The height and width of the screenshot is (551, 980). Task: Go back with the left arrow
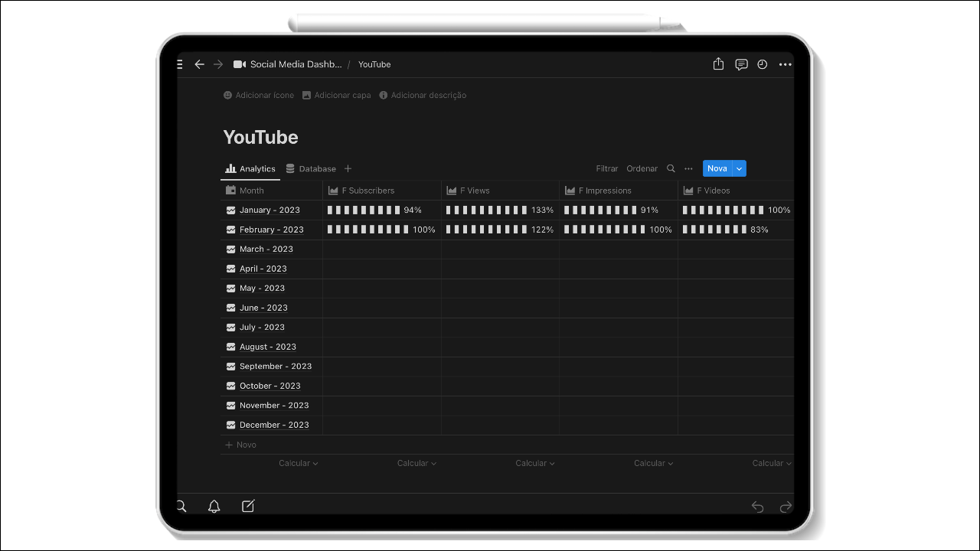click(x=199, y=64)
